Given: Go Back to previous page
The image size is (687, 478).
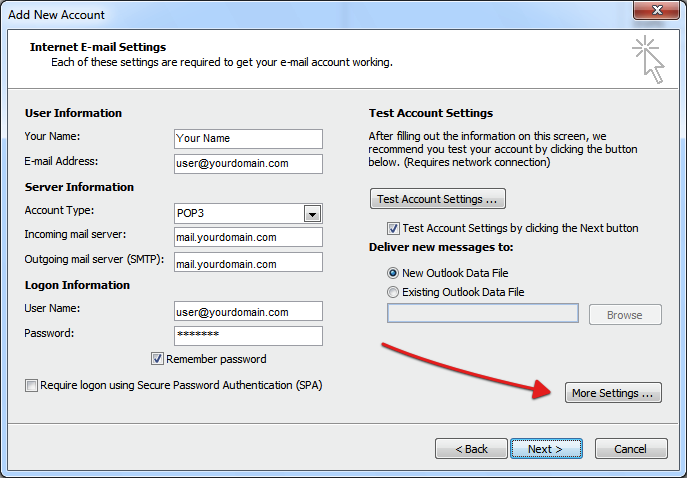Looking at the screenshot, I should 471,449.
